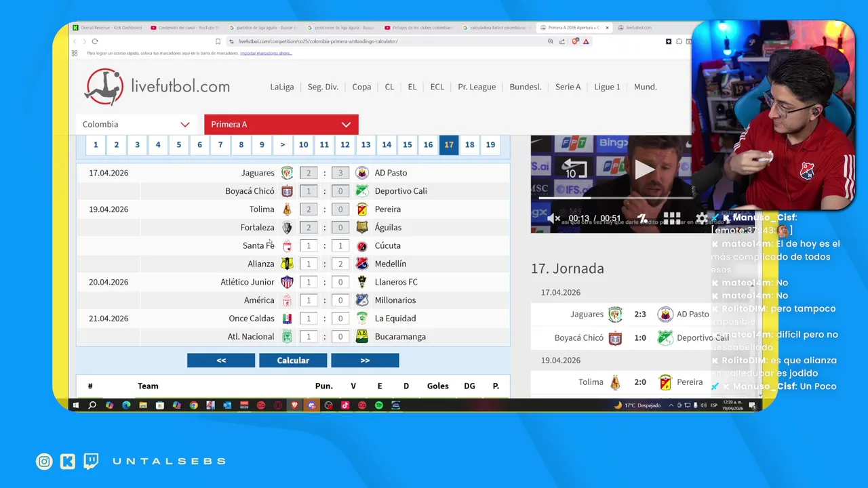Click the livefutbol.com logo
Image resolution: width=868 pixels, height=488 pixels.
click(x=157, y=87)
